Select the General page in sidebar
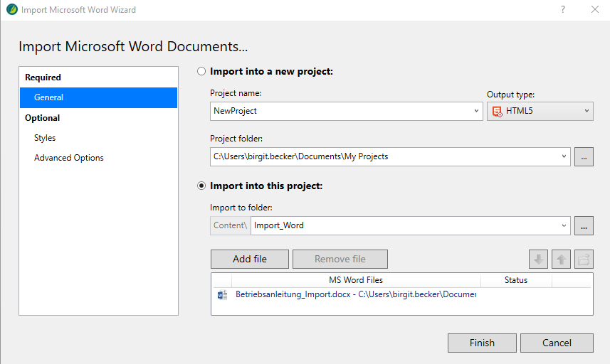 coord(48,97)
